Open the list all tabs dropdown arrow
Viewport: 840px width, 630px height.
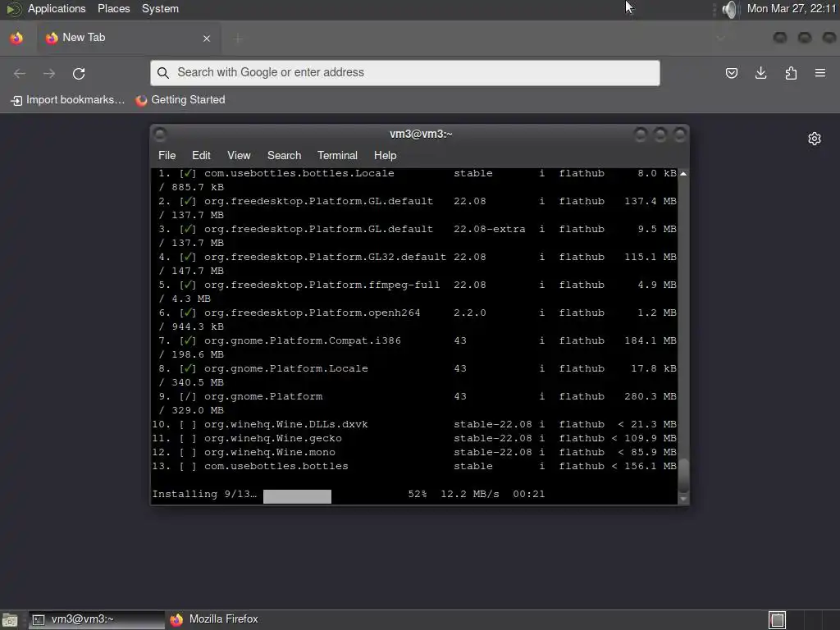(x=720, y=38)
